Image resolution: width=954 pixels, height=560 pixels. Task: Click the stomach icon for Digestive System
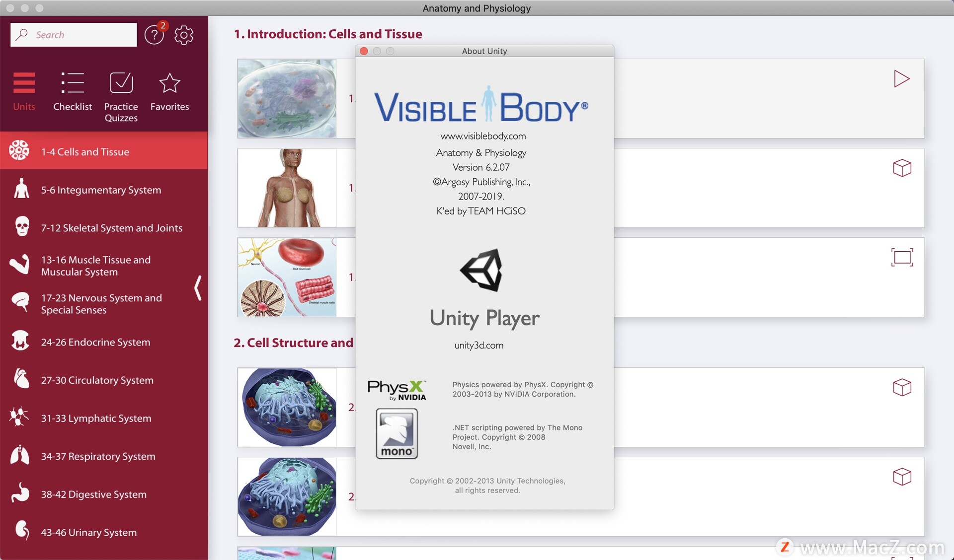20,492
